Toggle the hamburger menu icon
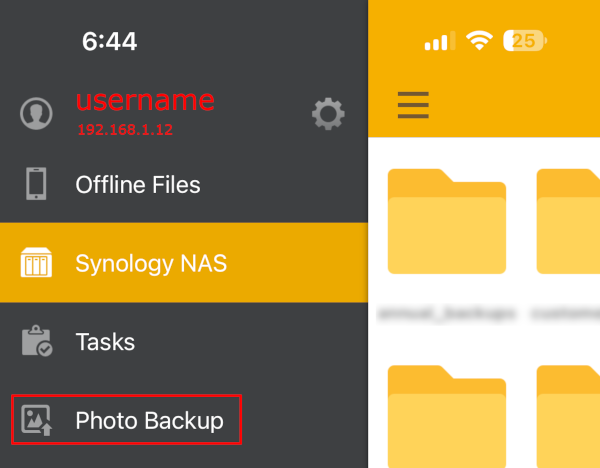 tap(413, 105)
